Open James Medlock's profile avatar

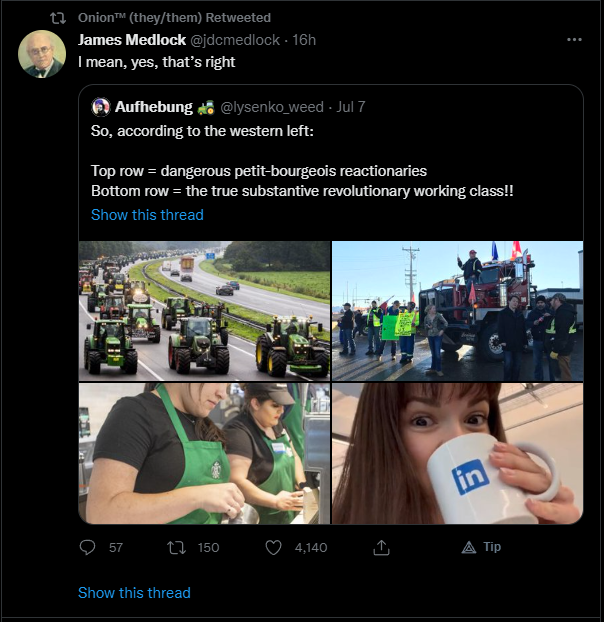click(42, 55)
